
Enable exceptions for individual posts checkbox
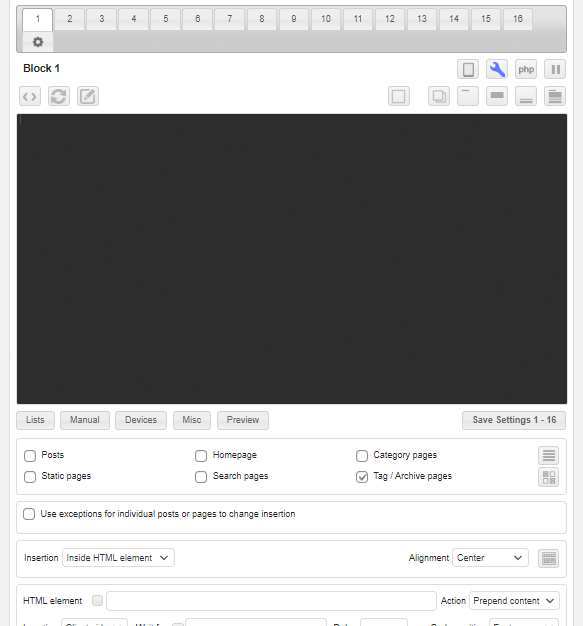(29, 514)
